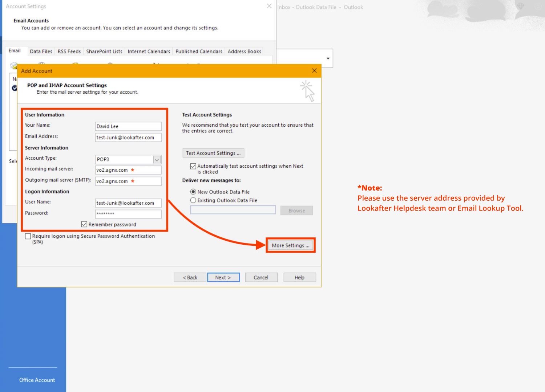
Task: Enable Require logon using SPA checkbox
Action: pos(28,236)
